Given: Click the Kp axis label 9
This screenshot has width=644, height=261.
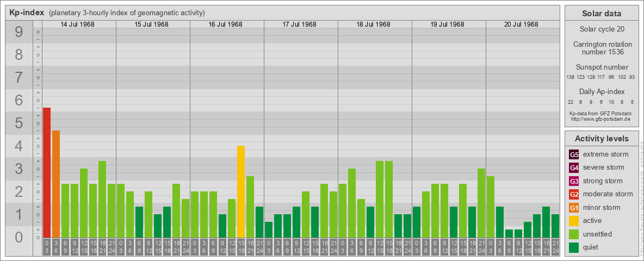Looking at the screenshot, I should [x=18, y=32].
